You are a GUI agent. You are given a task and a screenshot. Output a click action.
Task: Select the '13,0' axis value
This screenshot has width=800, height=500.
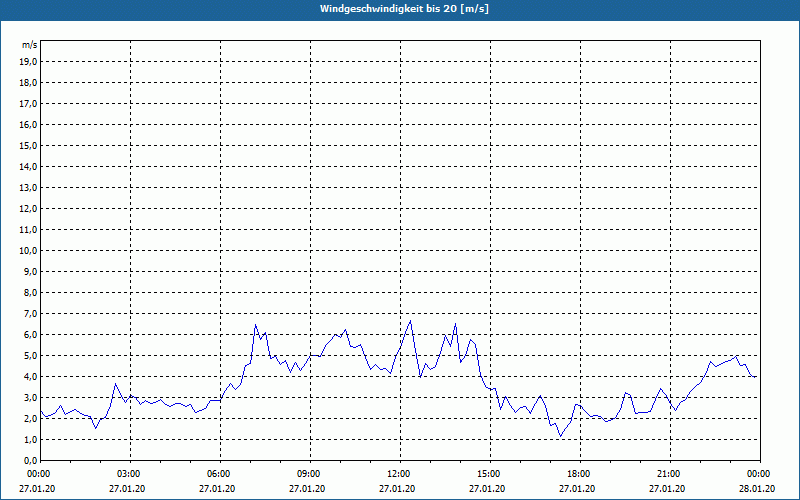28,187
